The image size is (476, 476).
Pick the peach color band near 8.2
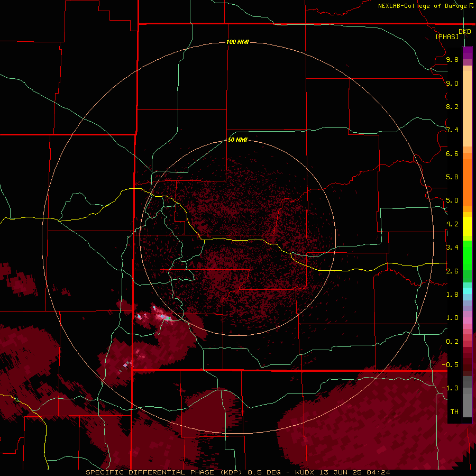coord(467,108)
